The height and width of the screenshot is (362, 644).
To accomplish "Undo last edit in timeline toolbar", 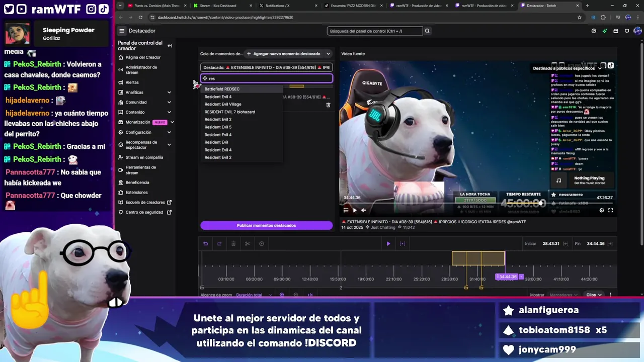I will (205, 244).
